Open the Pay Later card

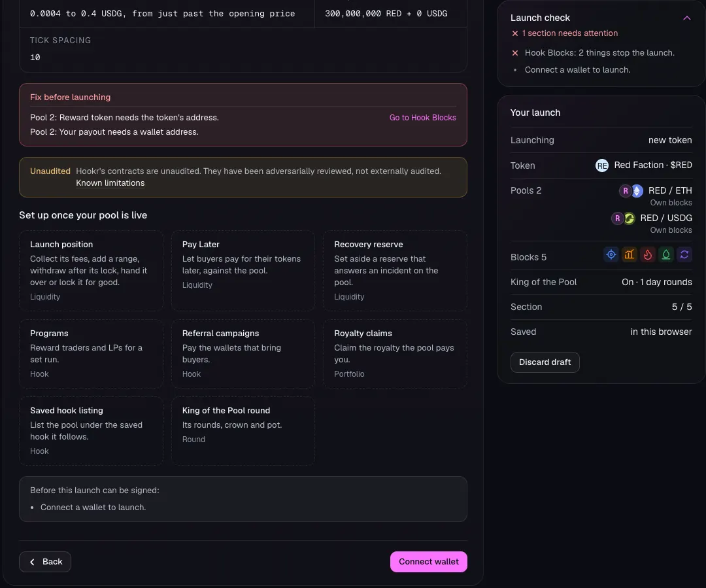coord(243,270)
